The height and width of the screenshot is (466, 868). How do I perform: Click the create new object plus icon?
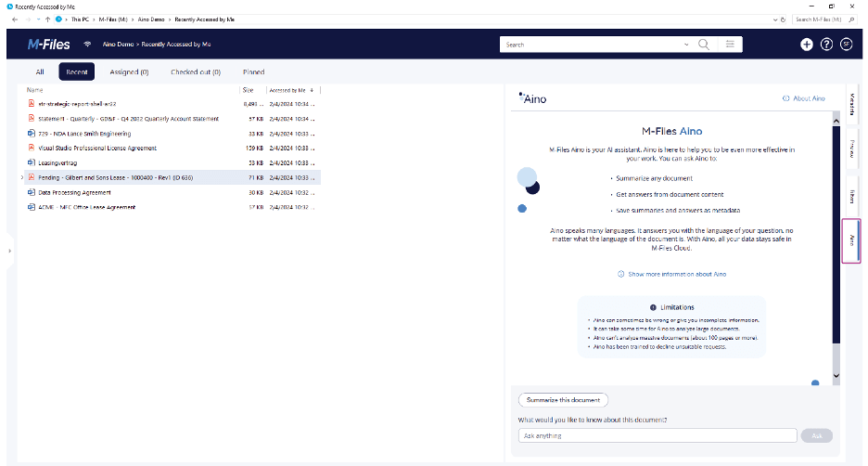(807, 44)
